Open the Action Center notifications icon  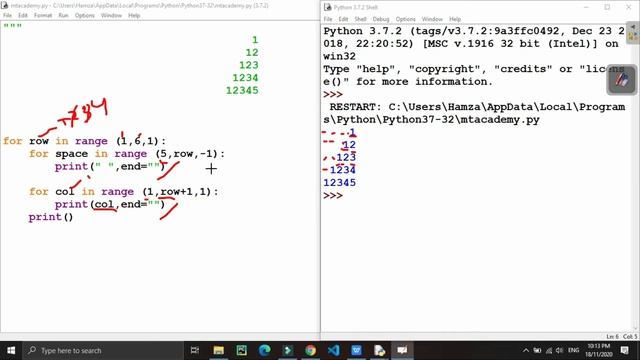[x=625, y=350]
